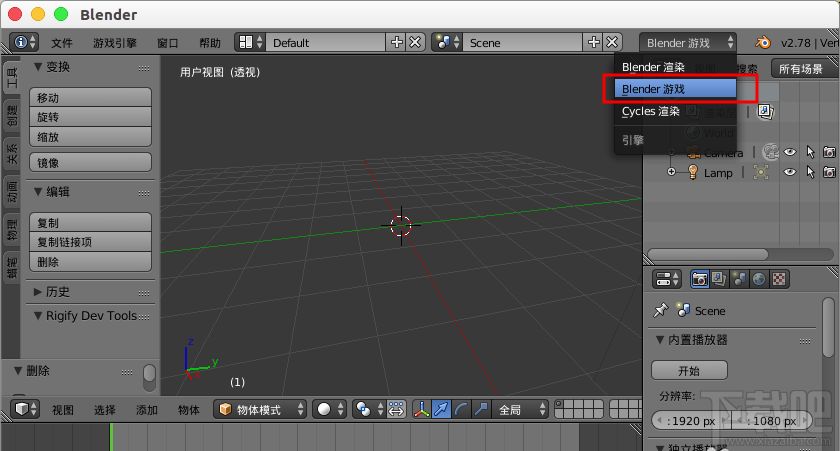The height and width of the screenshot is (451, 840).
Task: Hide the Camera with its eye icon
Action: 790,152
